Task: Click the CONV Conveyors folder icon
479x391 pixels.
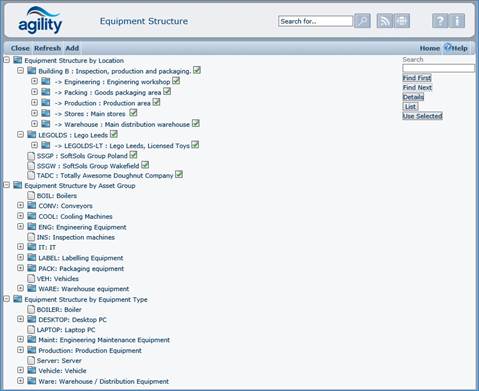Action: pos(32,205)
